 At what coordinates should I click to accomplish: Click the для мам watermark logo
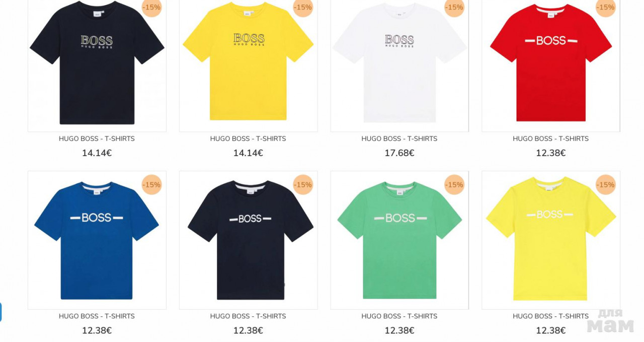[x=610, y=320]
